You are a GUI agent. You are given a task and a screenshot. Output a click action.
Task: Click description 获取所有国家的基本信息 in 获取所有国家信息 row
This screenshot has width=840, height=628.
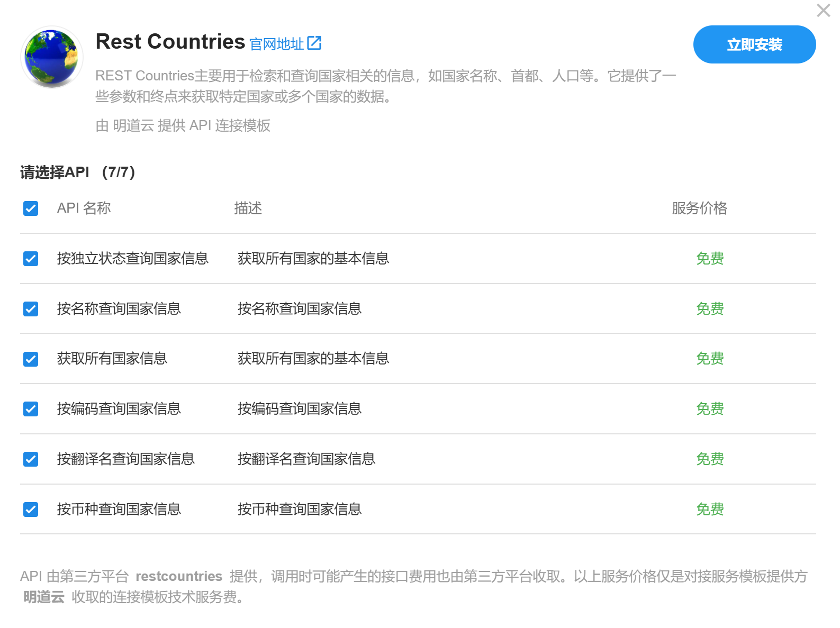[x=313, y=359]
